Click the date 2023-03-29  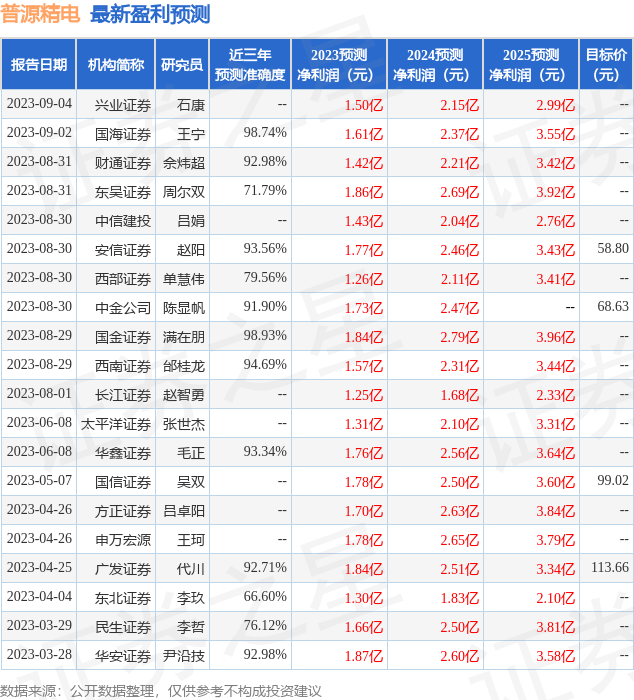(x=39, y=626)
